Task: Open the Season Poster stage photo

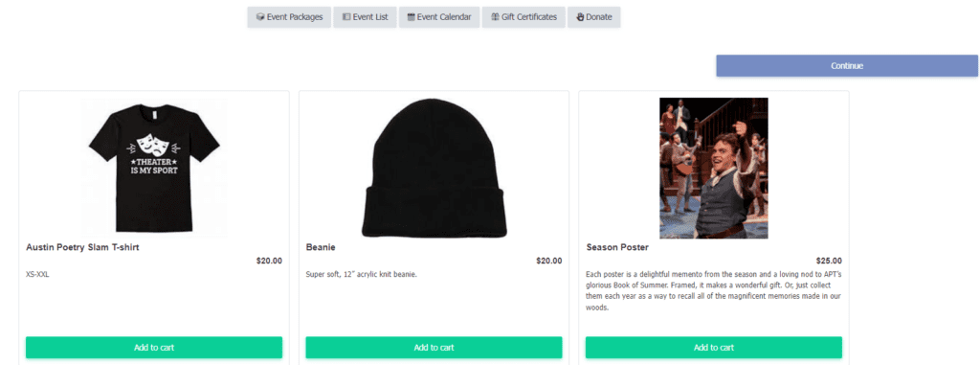Action: (714, 168)
